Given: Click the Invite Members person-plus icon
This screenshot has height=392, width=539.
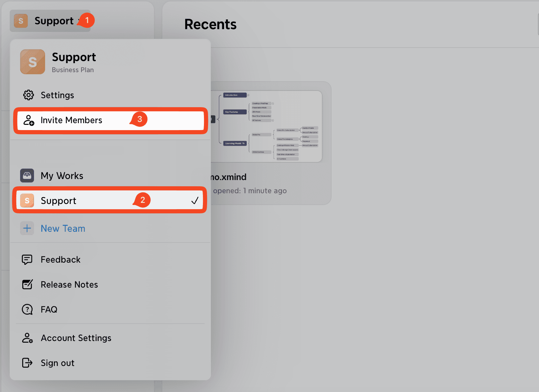Looking at the screenshot, I should (x=28, y=120).
